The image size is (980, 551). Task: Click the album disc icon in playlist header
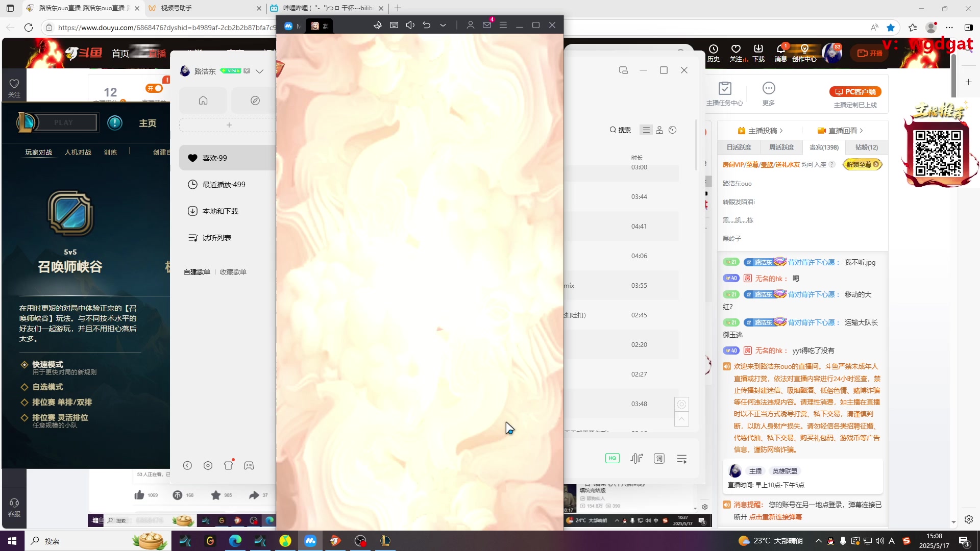tap(673, 130)
